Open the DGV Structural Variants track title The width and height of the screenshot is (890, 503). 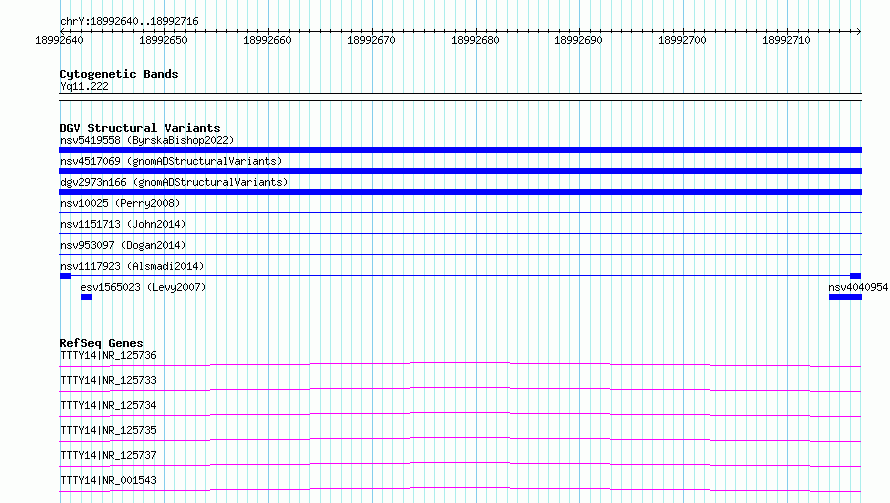click(x=140, y=128)
